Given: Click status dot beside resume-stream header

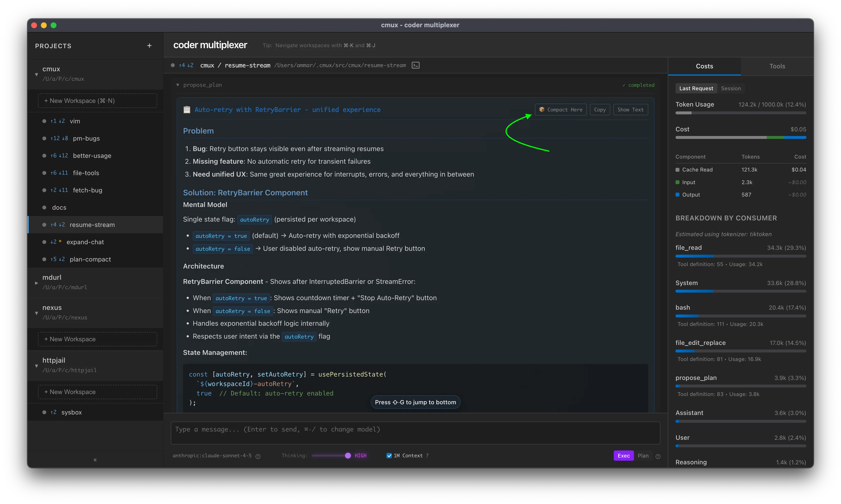Looking at the screenshot, I should tap(173, 65).
